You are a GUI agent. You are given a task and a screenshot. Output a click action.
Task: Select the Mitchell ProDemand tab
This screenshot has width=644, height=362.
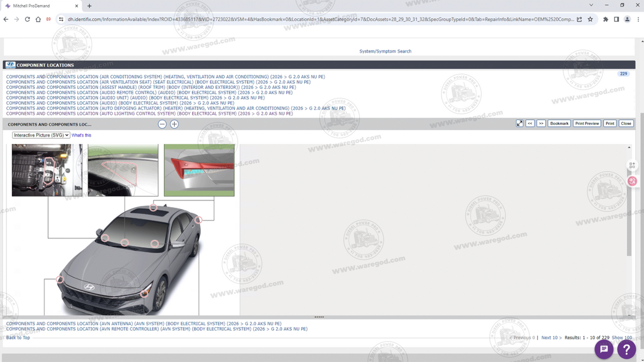point(42,5)
